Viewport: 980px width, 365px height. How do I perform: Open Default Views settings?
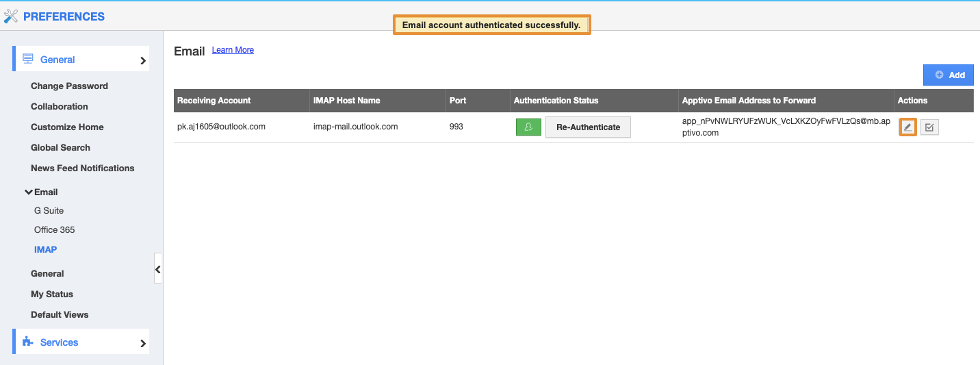(x=60, y=314)
